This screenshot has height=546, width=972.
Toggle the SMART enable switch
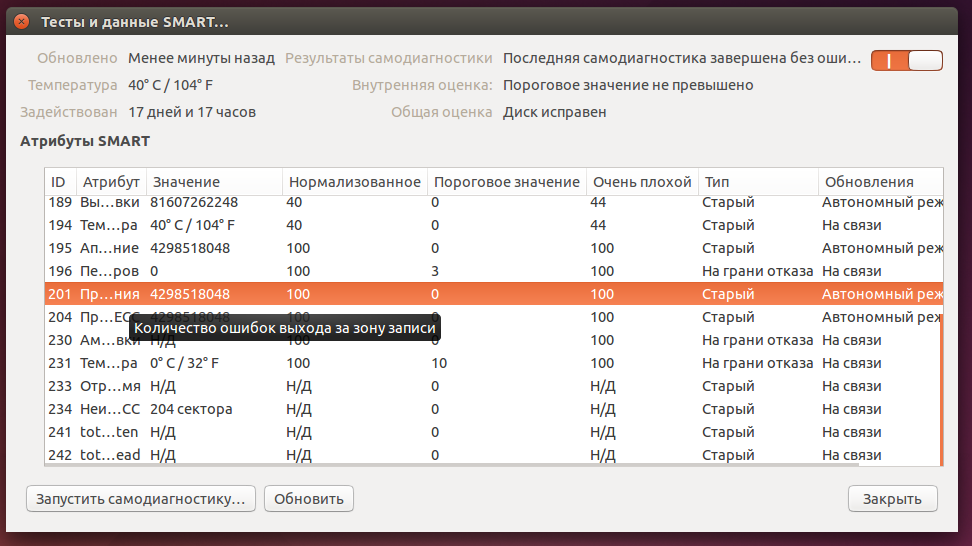tap(906, 60)
